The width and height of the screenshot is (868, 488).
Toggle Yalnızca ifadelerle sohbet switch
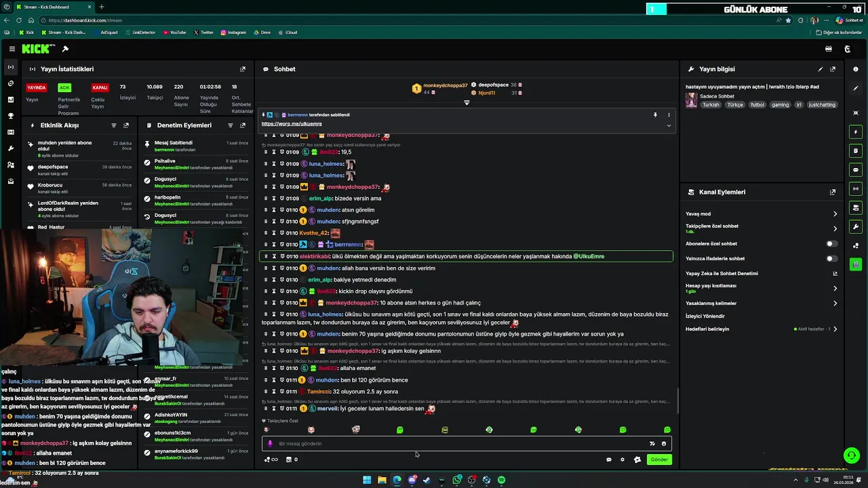[x=831, y=258]
